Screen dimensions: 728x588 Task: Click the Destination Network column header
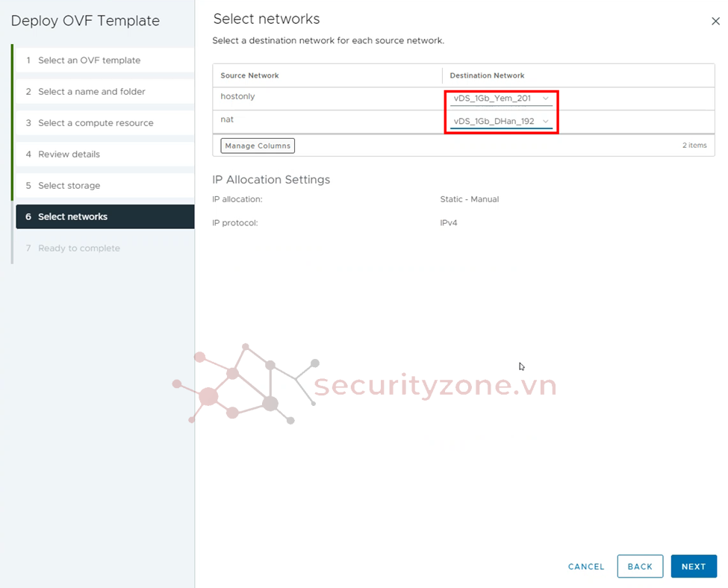487,75
